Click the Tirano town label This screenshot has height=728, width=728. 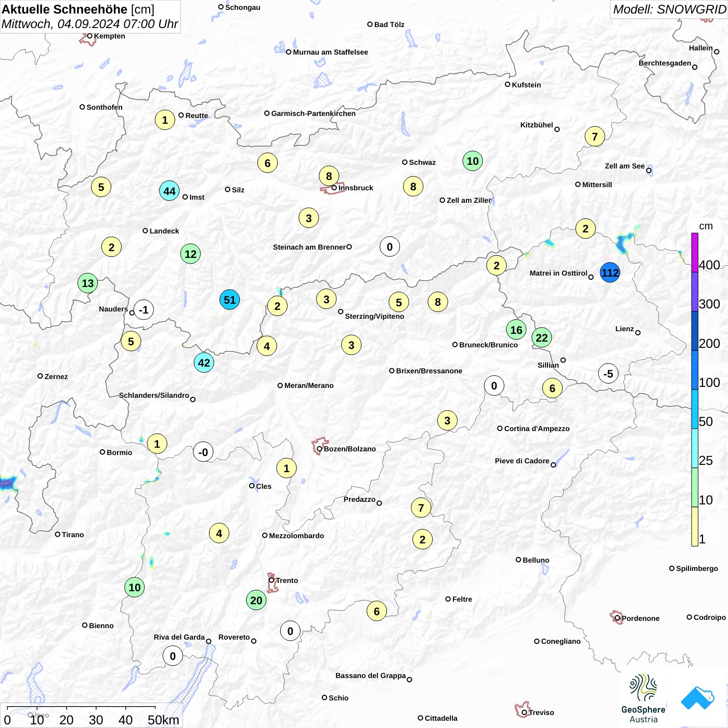(x=73, y=535)
